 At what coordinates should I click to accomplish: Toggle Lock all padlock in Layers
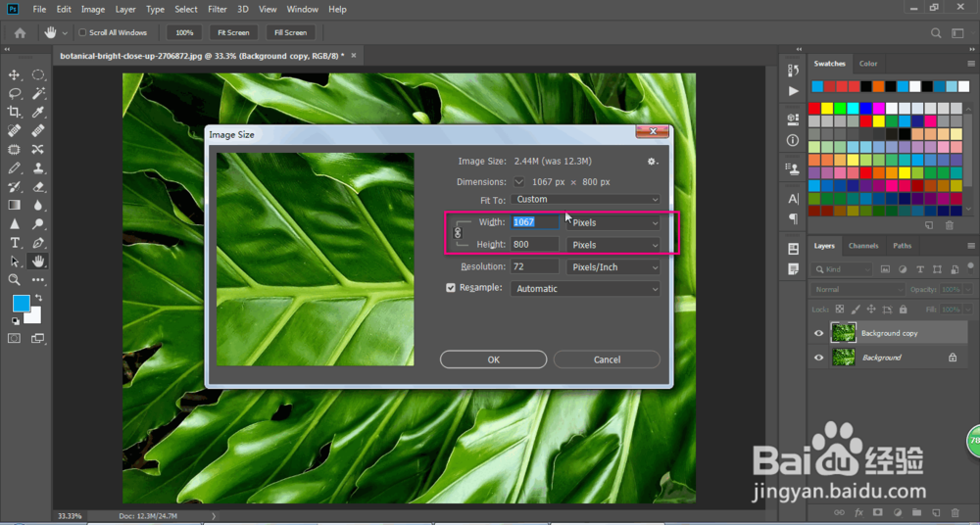point(903,309)
